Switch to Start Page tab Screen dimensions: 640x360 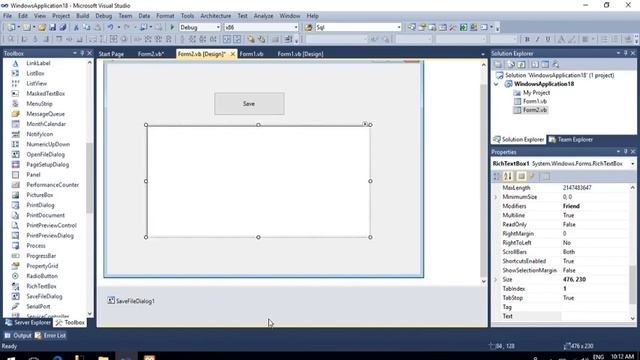click(x=111, y=54)
